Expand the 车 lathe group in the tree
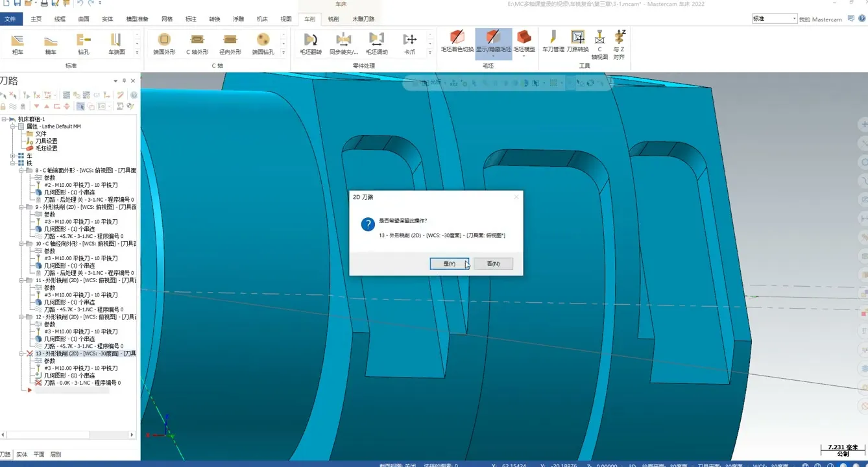Viewport: 868px width, 467px height. 13,156
